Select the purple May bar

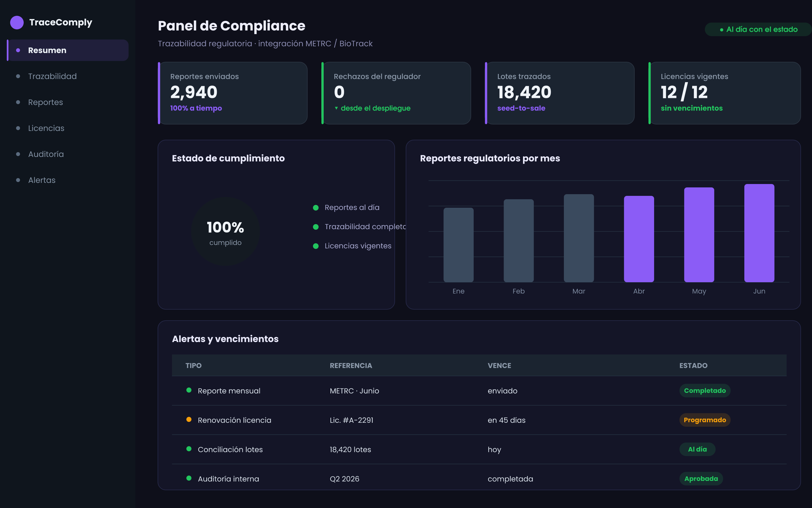pyautogui.click(x=699, y=235)
